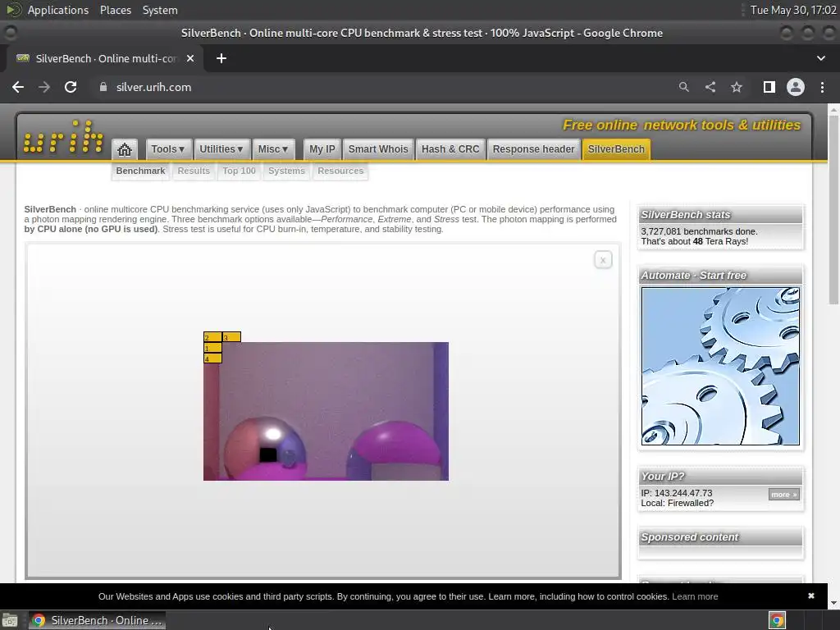Click the urih logo
Viewport: 840px width, 630px height.
[63, 137]
